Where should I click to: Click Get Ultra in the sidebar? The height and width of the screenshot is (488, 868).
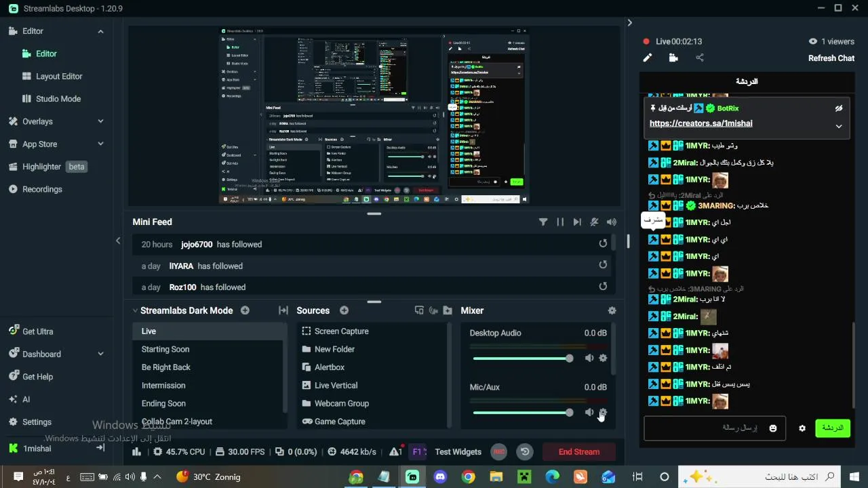coord(31,331)
